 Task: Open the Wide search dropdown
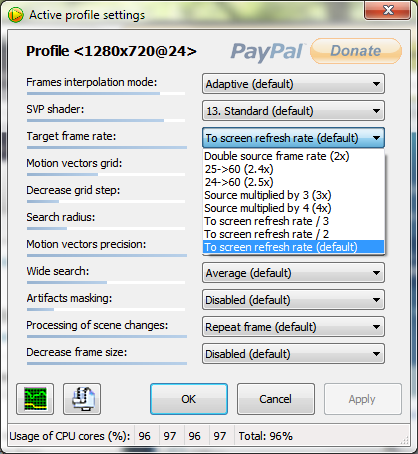coord(293,273)
